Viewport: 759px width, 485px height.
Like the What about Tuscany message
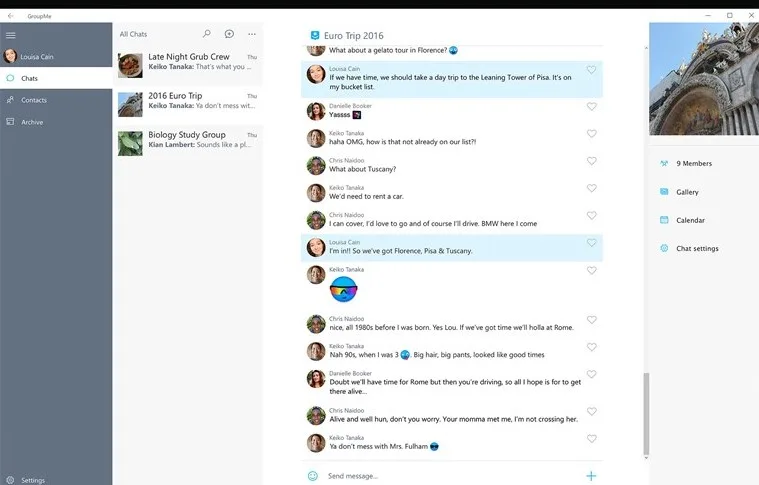(x=592, y=161)
